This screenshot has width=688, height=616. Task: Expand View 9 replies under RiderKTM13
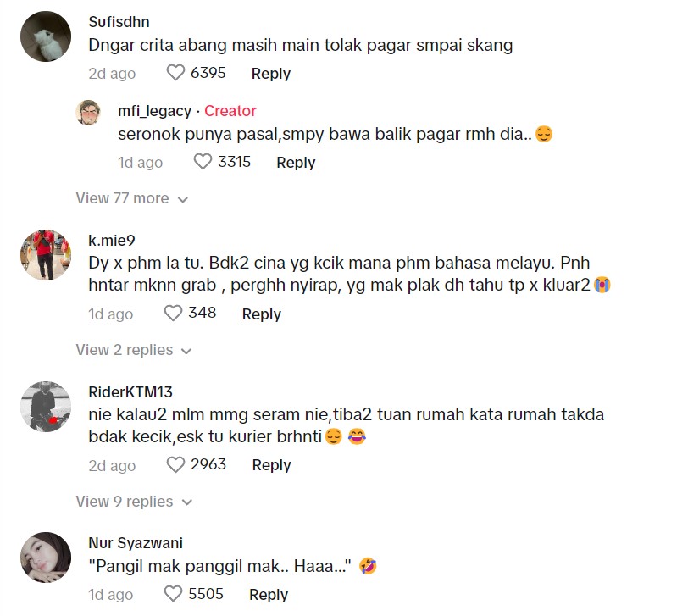point(134,502)
